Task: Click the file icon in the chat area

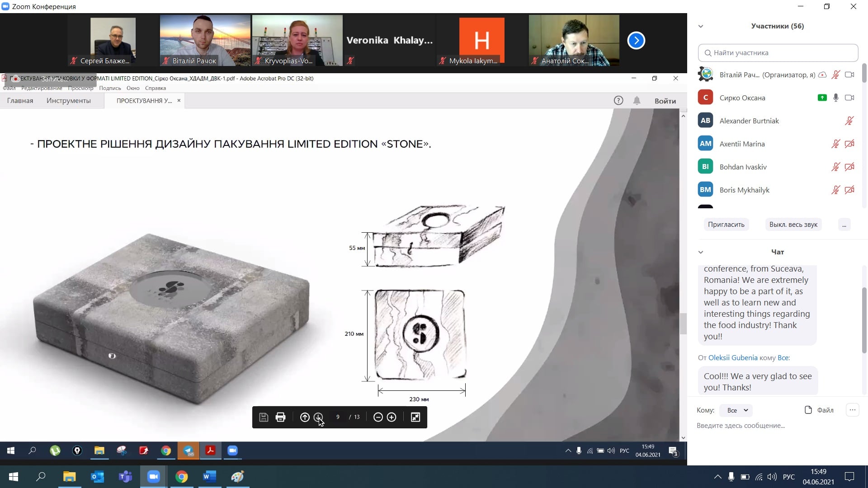Action: tap(809, 410)
